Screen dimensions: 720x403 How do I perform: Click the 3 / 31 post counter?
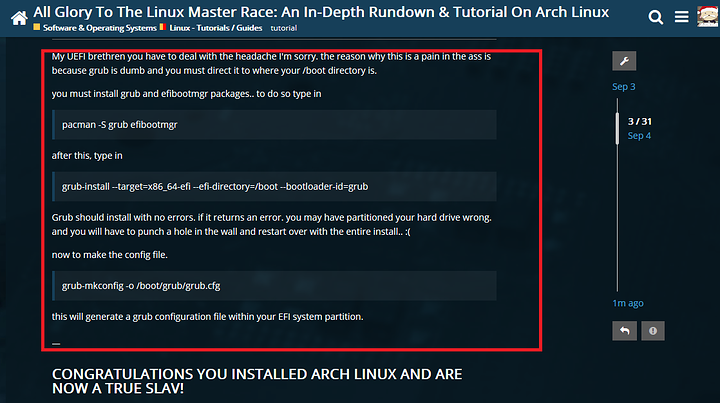639,121
